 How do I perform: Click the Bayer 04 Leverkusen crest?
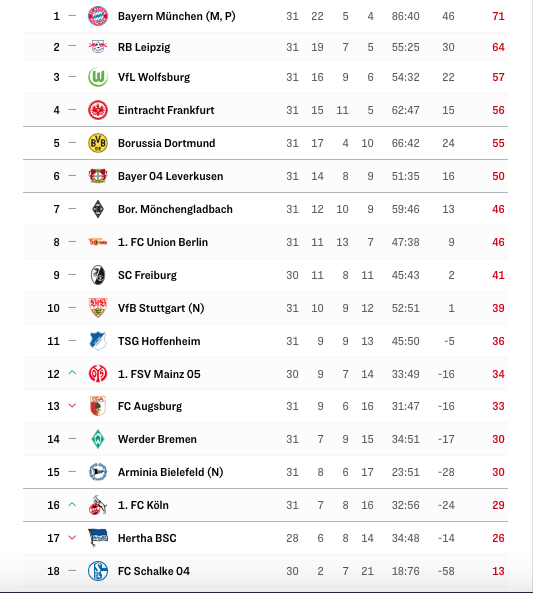tap(98, 176)
